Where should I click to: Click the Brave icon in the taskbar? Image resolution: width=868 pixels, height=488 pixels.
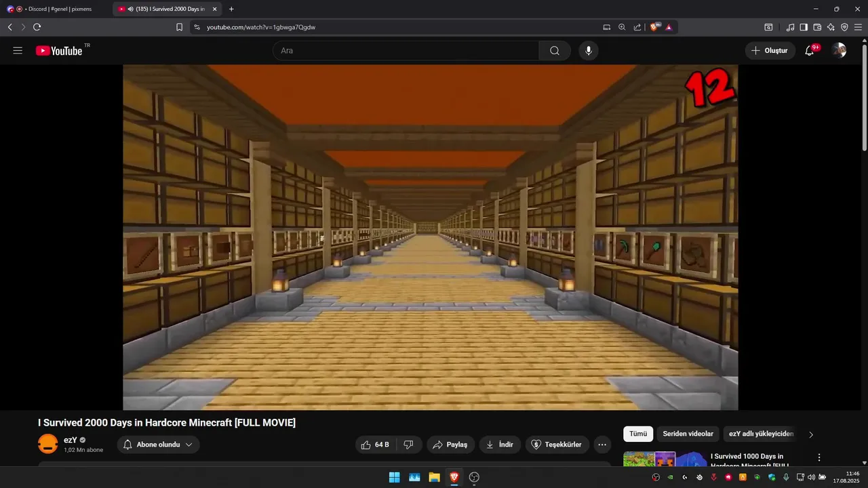[454, 477]
